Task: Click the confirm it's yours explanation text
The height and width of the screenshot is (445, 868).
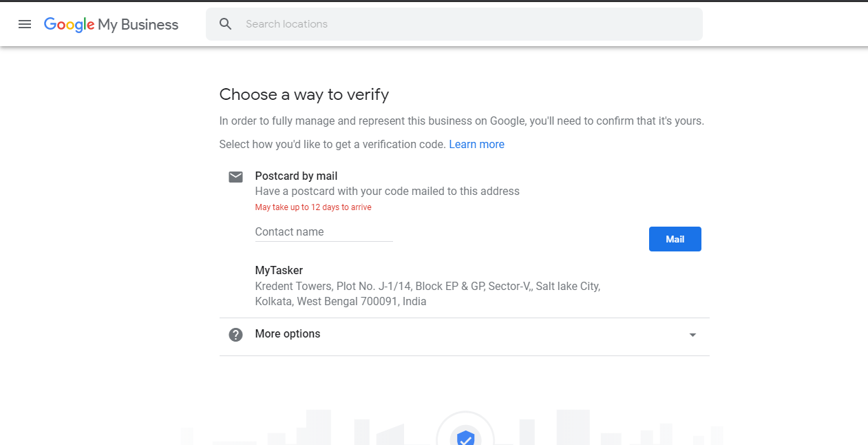Action: point(461,121)
